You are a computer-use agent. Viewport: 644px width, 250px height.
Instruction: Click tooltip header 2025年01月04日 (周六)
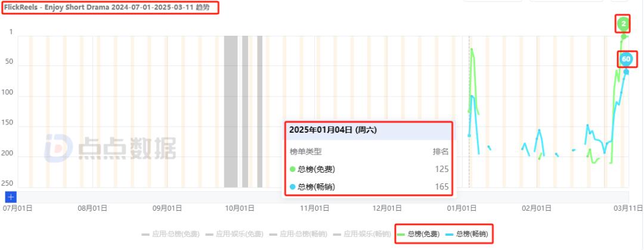point(333,130)
